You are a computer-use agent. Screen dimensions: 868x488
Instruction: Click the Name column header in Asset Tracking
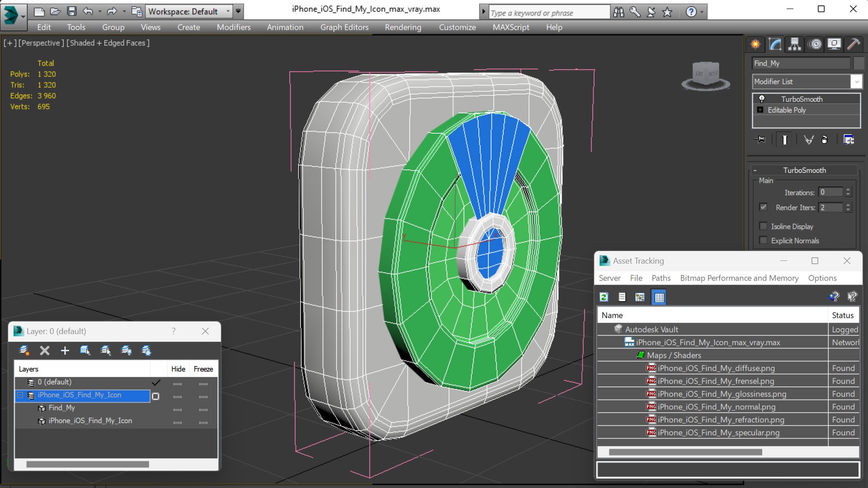(713, 315)
